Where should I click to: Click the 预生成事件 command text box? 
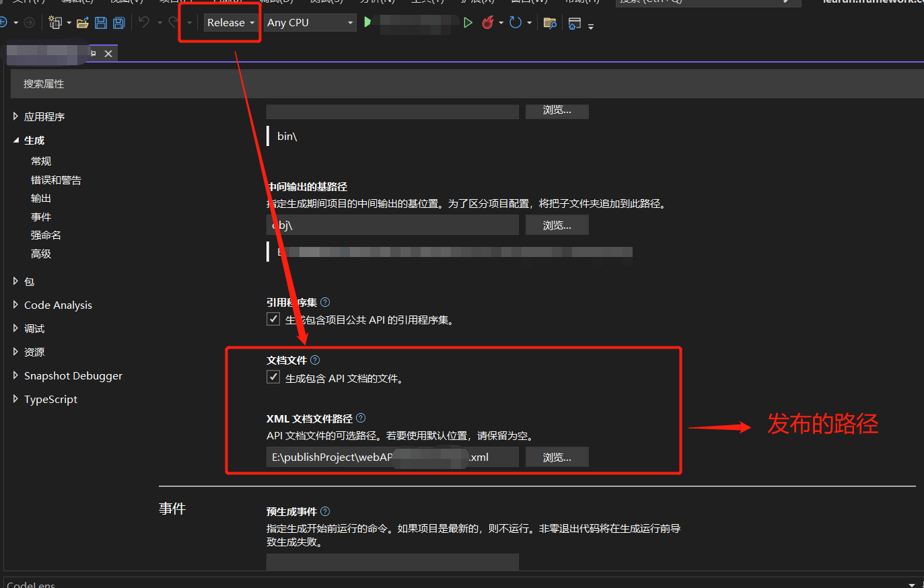click(392, 562)
